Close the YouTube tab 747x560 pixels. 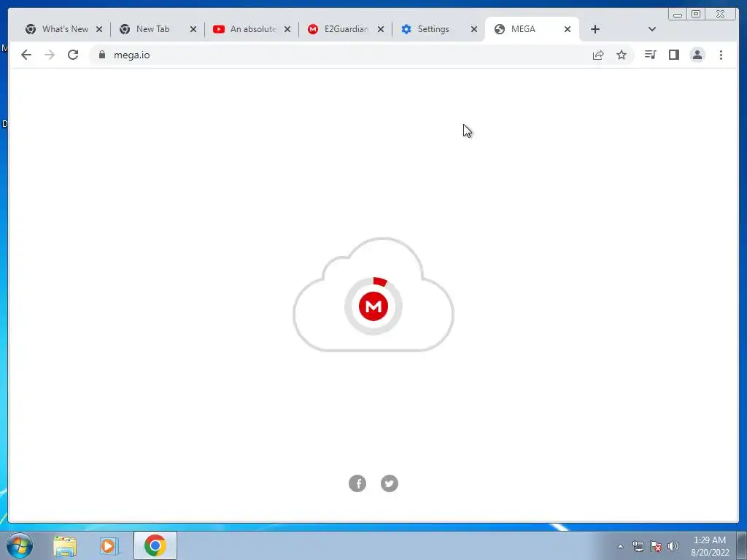coord(287,29)
